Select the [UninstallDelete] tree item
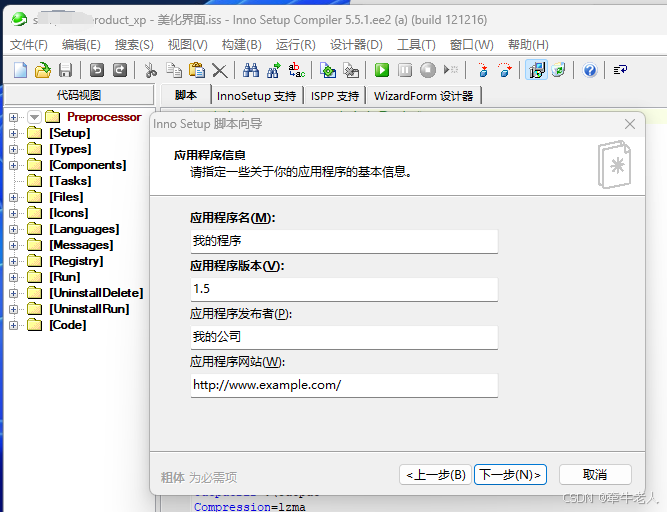667x512 pixels. (x=96, y=293)
